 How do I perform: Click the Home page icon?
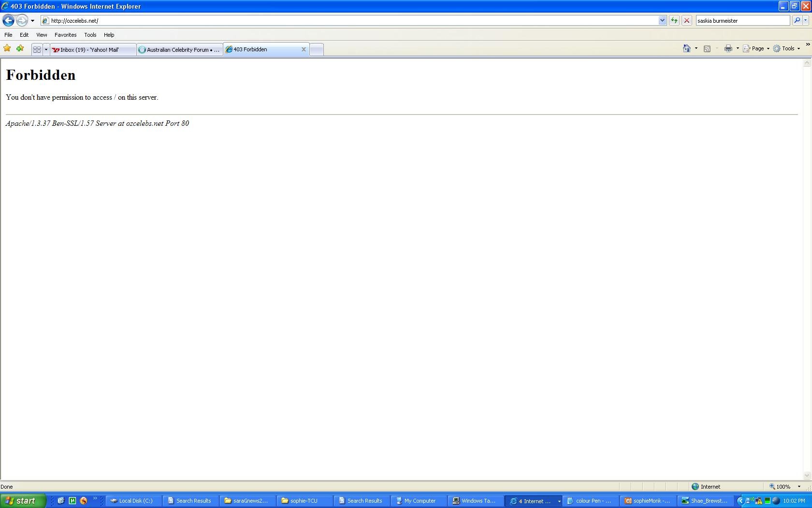coord(686,48)
